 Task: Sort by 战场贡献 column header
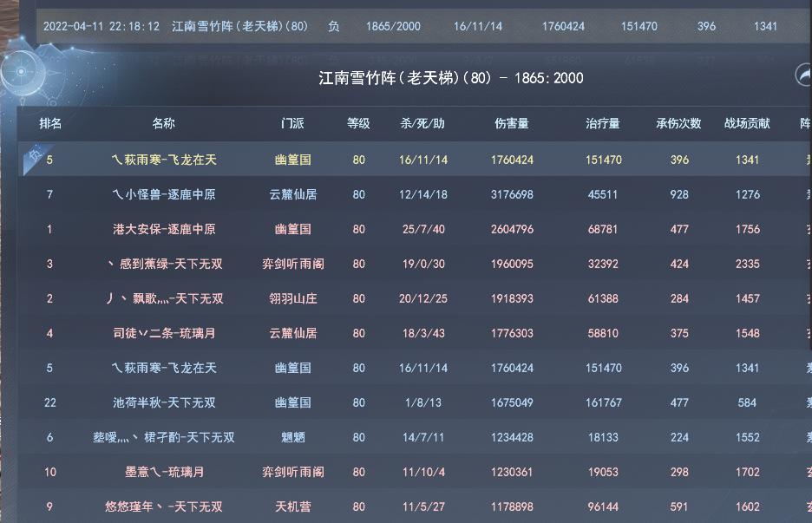(747, 123)
